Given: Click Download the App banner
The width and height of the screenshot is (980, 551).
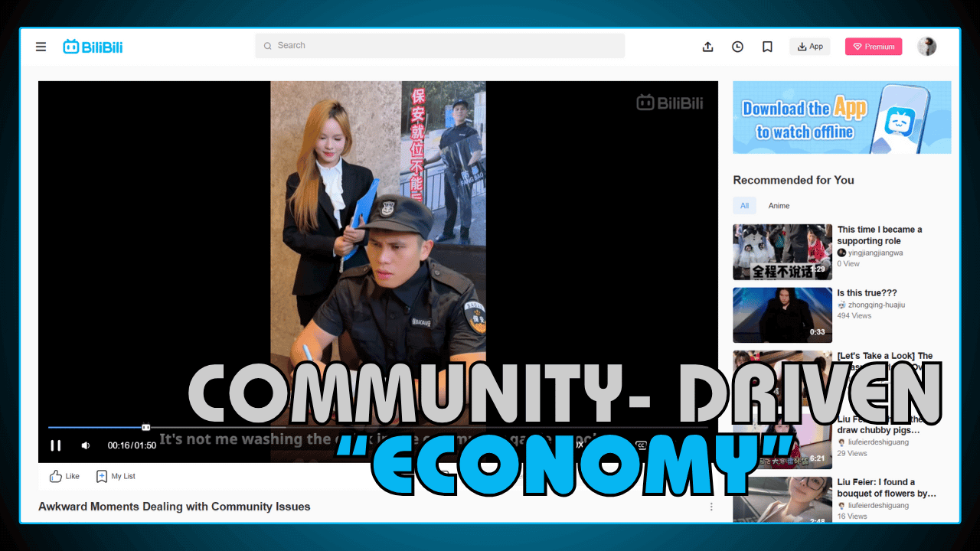Looking at the screenshot, I should pyautogui.click(x=842, y=117).
